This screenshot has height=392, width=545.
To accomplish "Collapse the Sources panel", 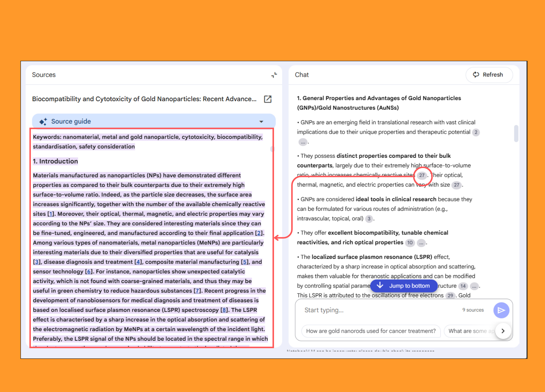I will (x=274, y=75).
